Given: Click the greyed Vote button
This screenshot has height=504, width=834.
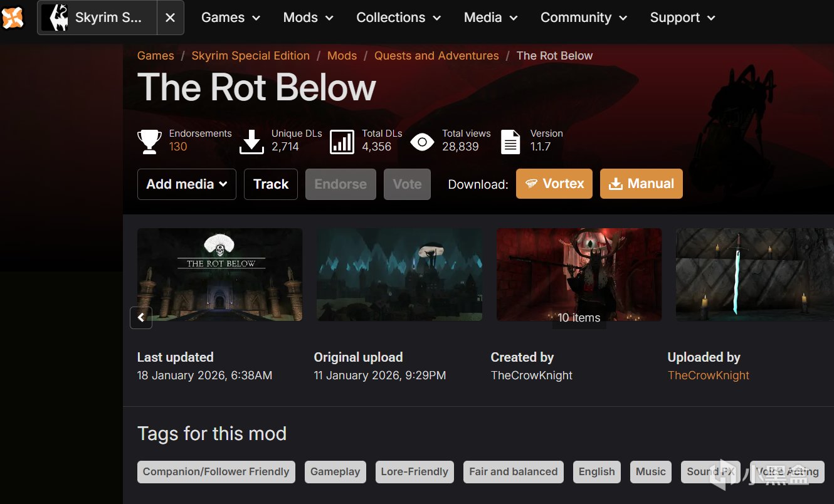Looking at the screenshot, I should [408, 184].
